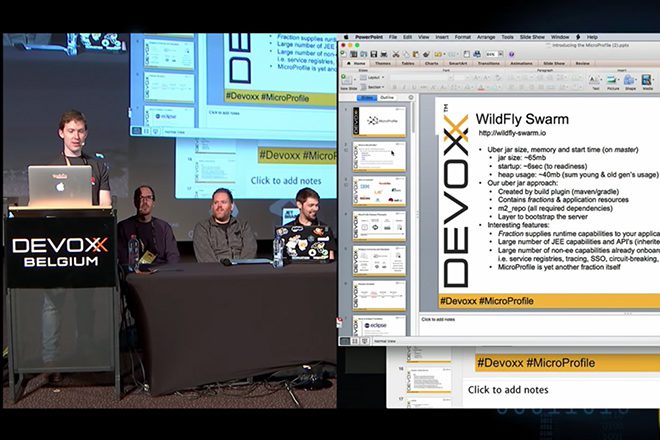Click the New Slide ribbon icon
Viewport: 660px width, 440px height.
(x=346, y=80)
